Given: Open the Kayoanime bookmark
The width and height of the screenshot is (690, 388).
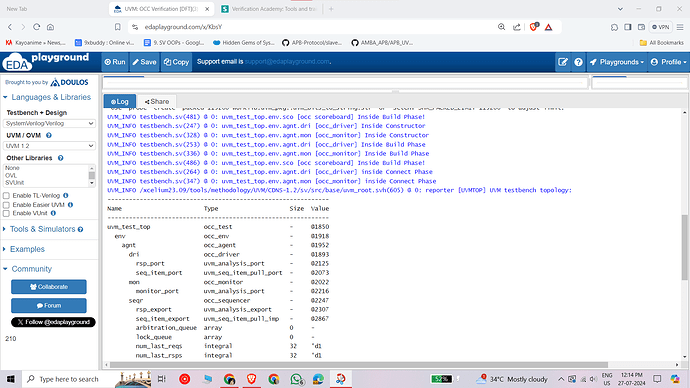Looking at the screenshot, I should (35, 43).
